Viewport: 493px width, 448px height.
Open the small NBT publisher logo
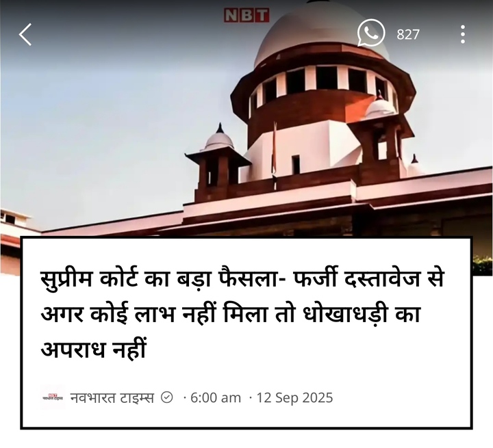(x=53, y=398)
